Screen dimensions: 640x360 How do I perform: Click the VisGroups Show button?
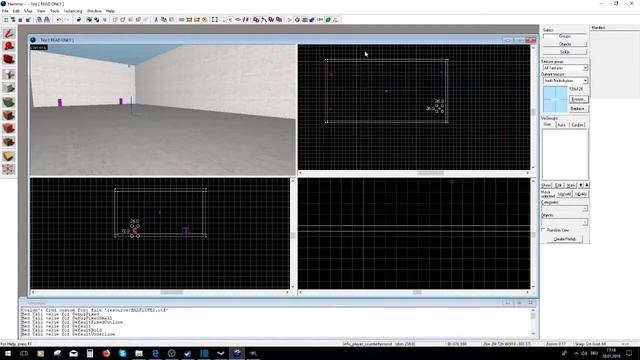547,185
